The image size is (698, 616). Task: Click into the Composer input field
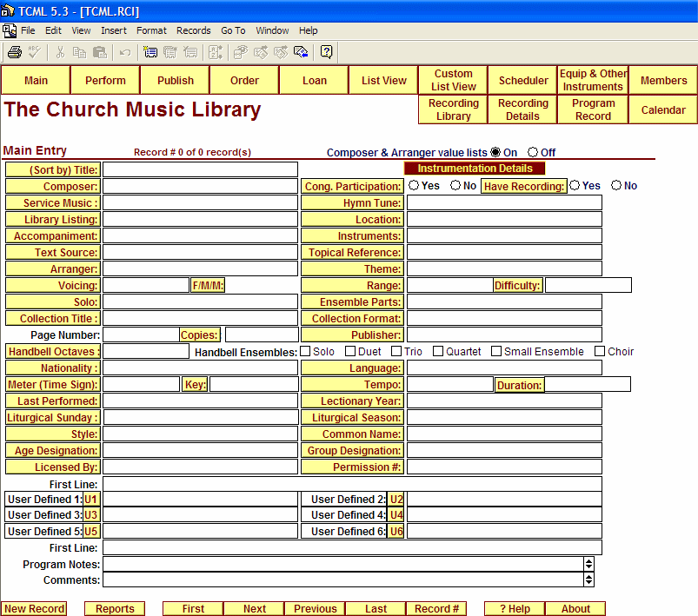pos(200,186)
